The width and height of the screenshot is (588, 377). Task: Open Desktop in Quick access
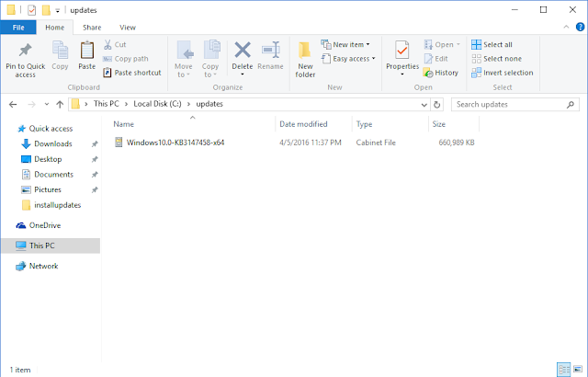[48, 159]
